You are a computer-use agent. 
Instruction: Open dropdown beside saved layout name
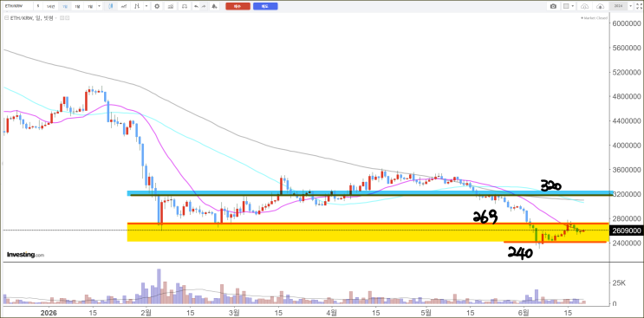point(630,6)
